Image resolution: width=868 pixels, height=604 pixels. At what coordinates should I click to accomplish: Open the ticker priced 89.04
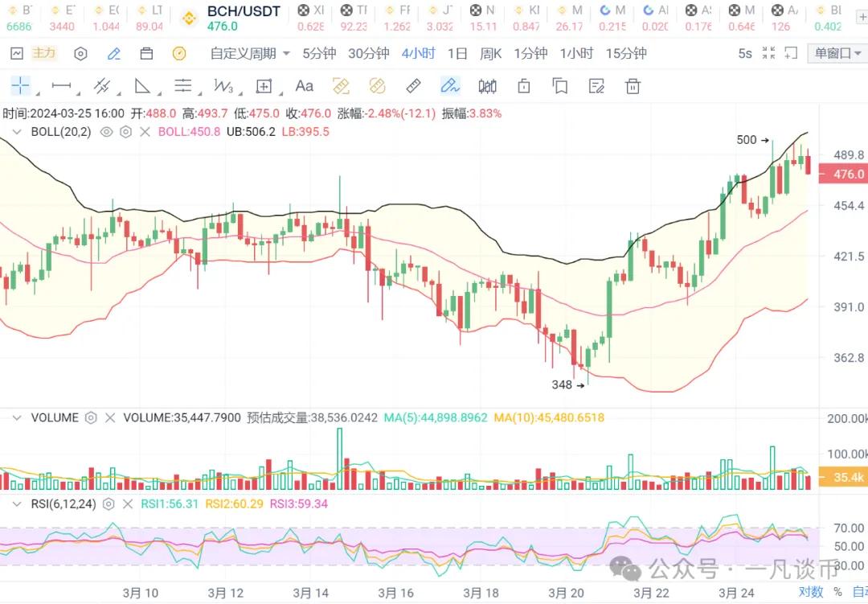[149, 18]
